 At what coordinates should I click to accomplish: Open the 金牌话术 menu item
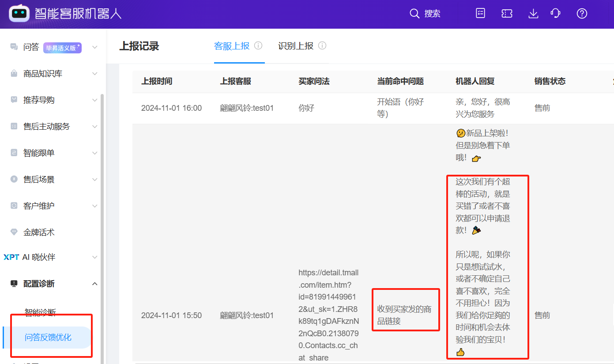tap(39, 232)
